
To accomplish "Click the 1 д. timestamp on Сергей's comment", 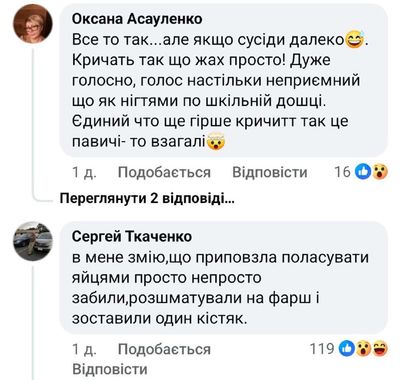I will pos(84,349).
